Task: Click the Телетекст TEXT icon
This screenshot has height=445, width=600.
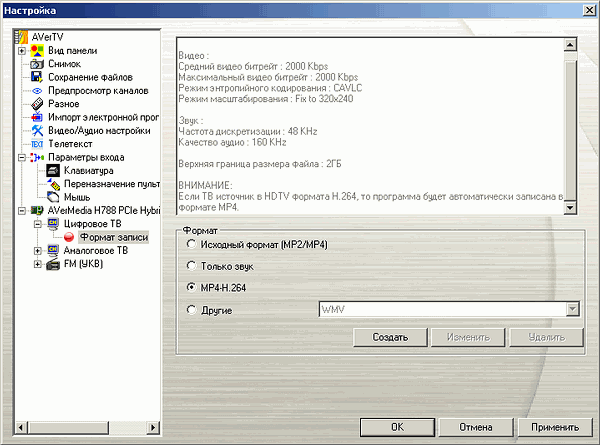Action: click(x=37, y=144)
